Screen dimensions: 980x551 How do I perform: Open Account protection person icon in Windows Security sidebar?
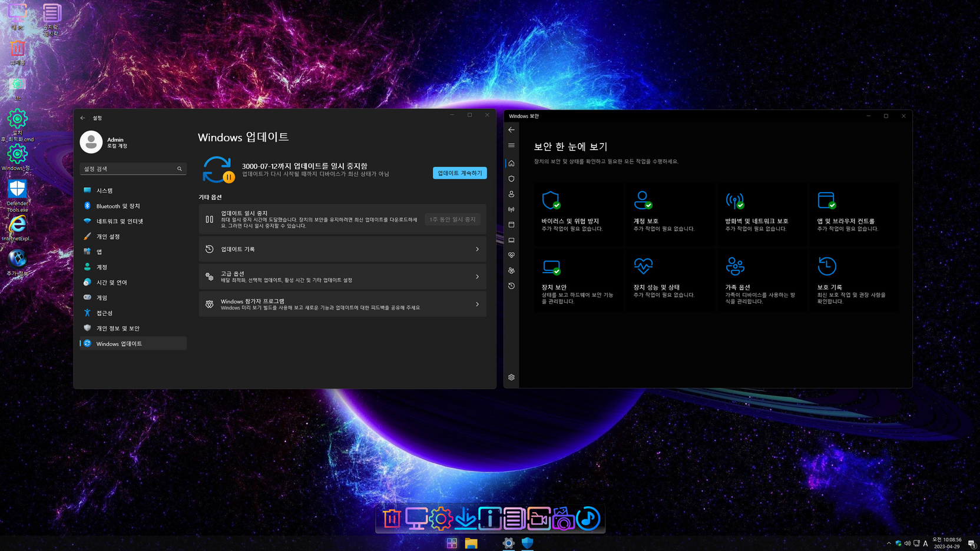(511, 194)
